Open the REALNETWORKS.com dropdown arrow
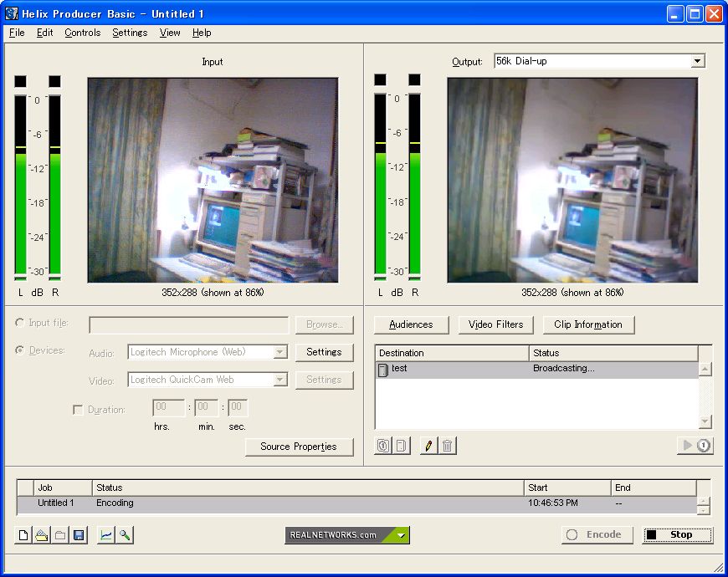The height and width of the screenshot is (577, 728). [x=401, y=535]
